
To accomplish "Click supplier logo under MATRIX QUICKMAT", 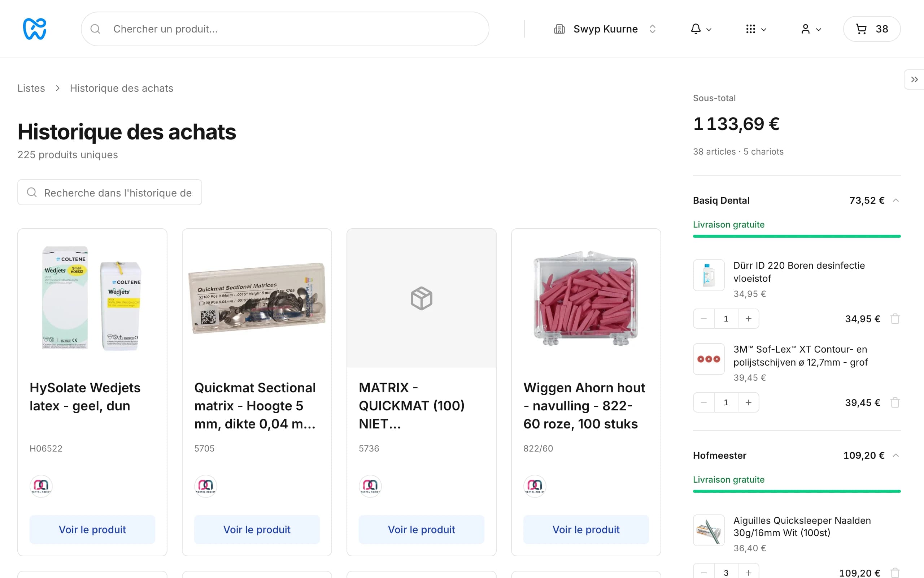I will coord(370,486).
